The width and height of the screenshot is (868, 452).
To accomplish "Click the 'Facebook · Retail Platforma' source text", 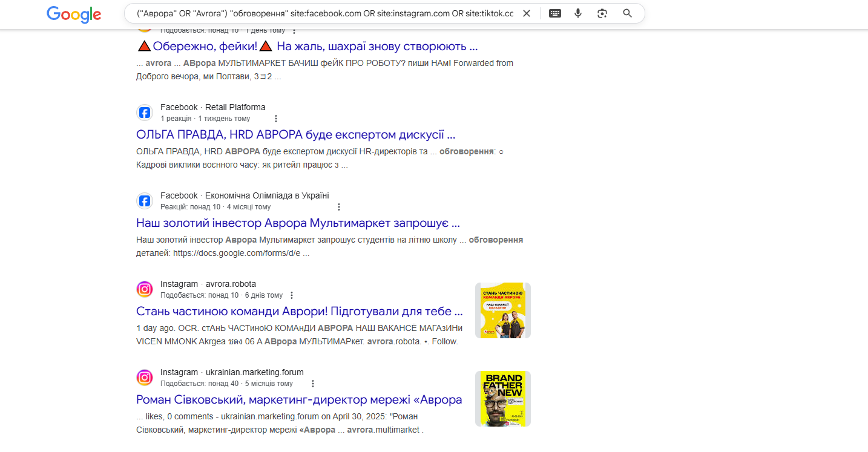I will pyautogui.click(x=213, y=107).
